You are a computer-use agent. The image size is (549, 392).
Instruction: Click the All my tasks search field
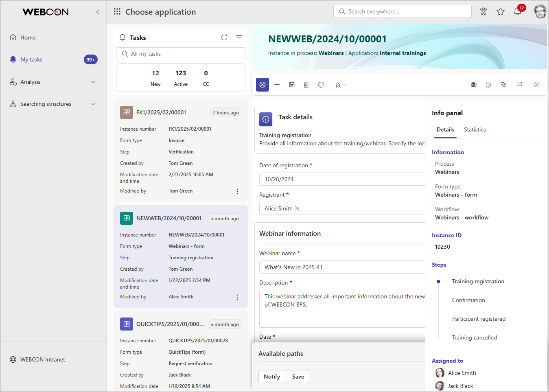(x=181, y=54)
